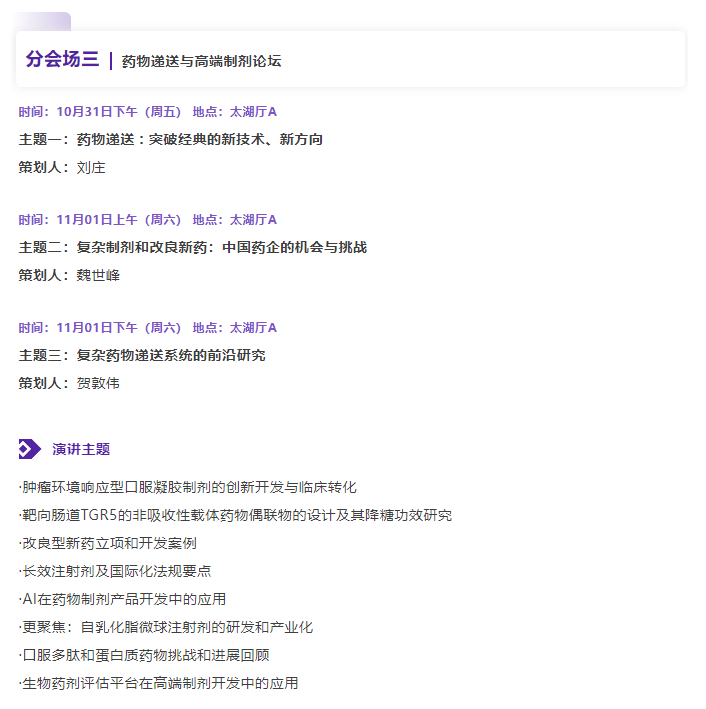Screen dimensions: 706x709
Task: Click the 11月01日上午 time and venue line
Action: click(x=147, y=219)
